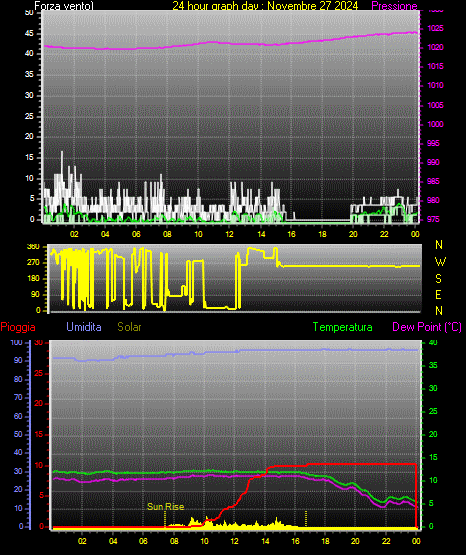Click hour 16 on the bottom graph axis
Image resolution: width=466 pixels, height=555 pixels.
click(x=295, y=541)
